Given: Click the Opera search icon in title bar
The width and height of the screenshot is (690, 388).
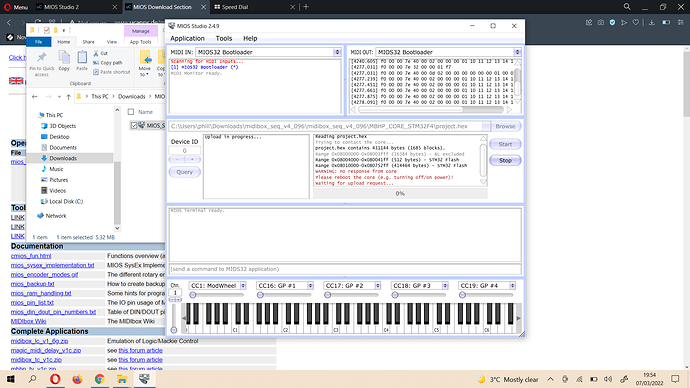Looking at the screenshot, I should click(627, 7).
